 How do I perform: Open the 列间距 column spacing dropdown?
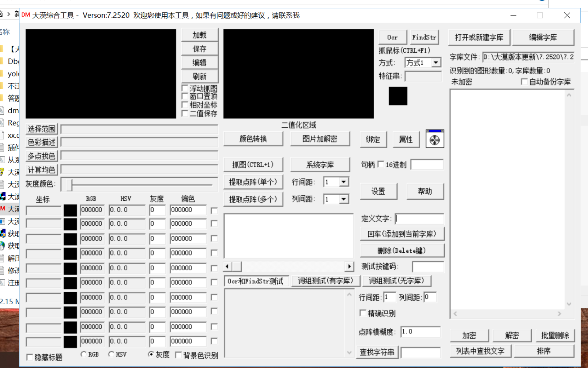tap(343, 199)
